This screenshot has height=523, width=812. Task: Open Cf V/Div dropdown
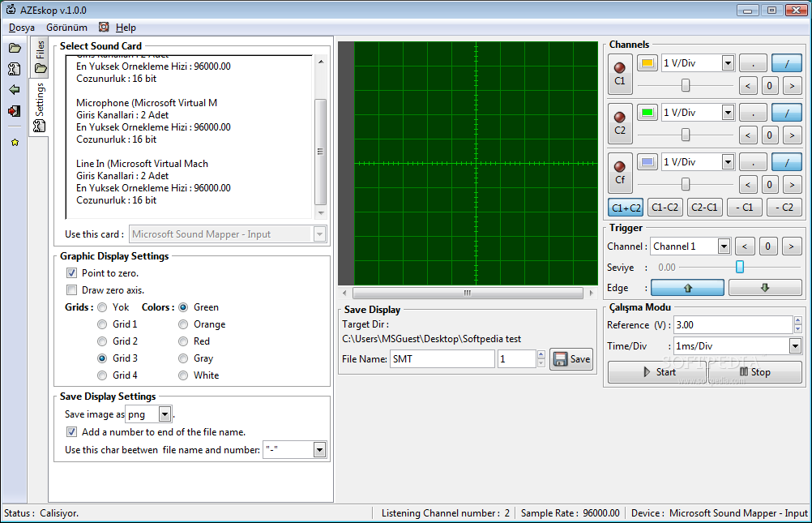pos(728,161)
